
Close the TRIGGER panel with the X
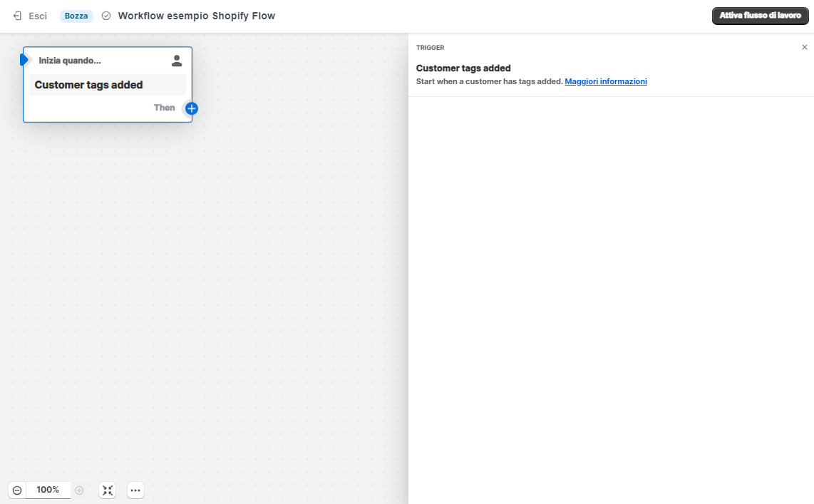pyautogui.click(x=804, y=46)
